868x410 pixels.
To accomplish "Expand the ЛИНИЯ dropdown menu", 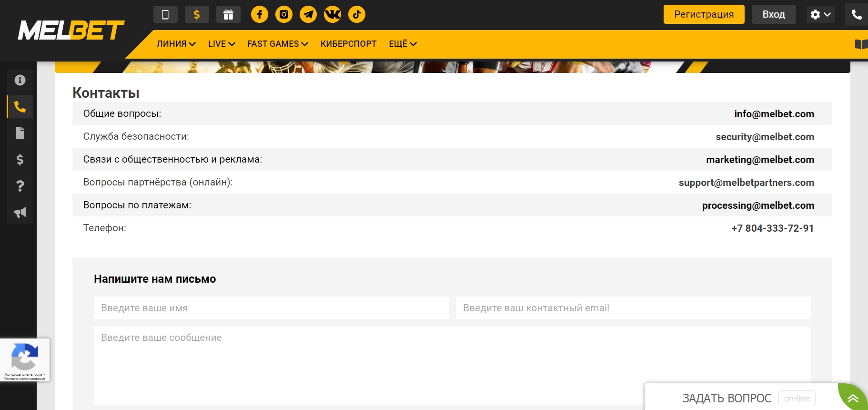I will tap(176, 44).
